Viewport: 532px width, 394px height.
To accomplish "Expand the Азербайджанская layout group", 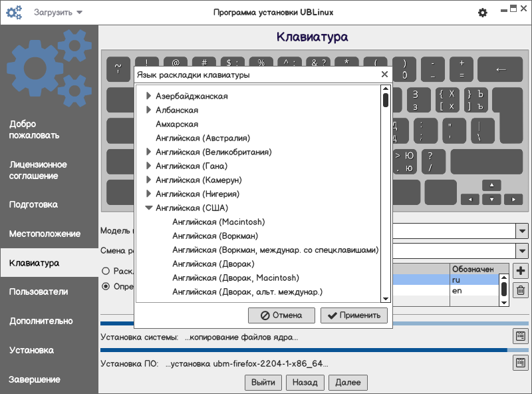I will [148, 96].
